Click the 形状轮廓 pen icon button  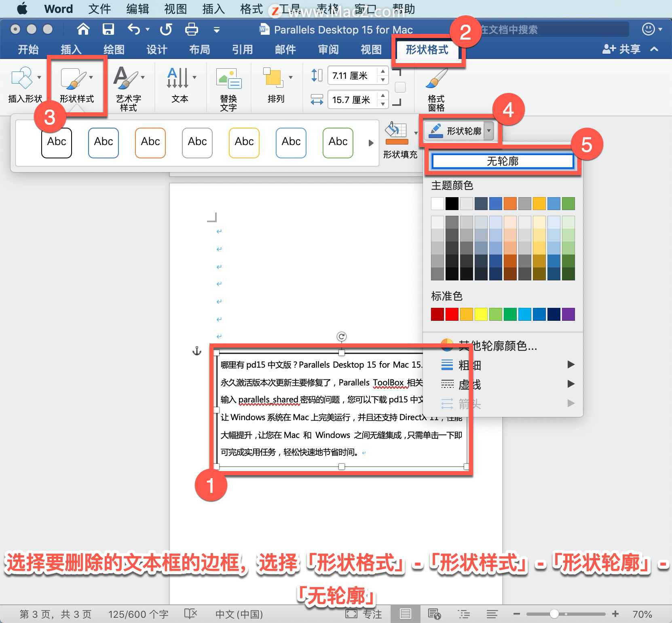point(454,130)
